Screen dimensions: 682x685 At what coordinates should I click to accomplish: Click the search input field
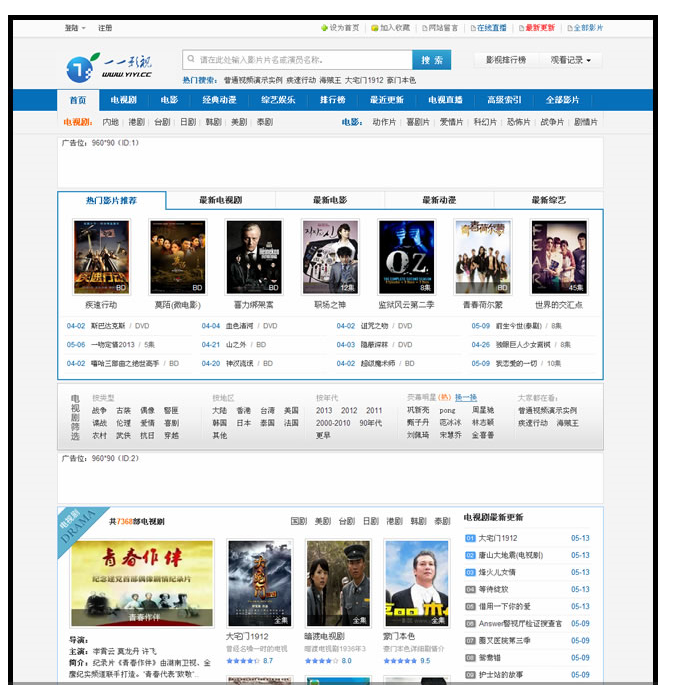point(297,59)
